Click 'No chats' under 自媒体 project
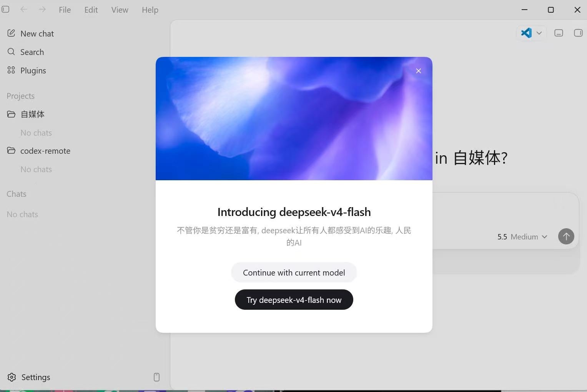This screenshot has height=392, width=587. 36,133
